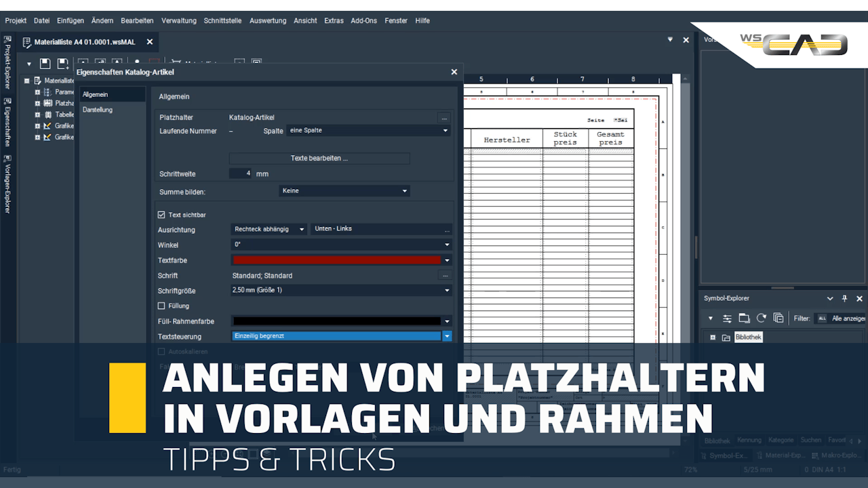Uncheck the Text sichtbar checkbox
Image resolution: width=868 pixels, height=488 pixels.
point(161,214)
